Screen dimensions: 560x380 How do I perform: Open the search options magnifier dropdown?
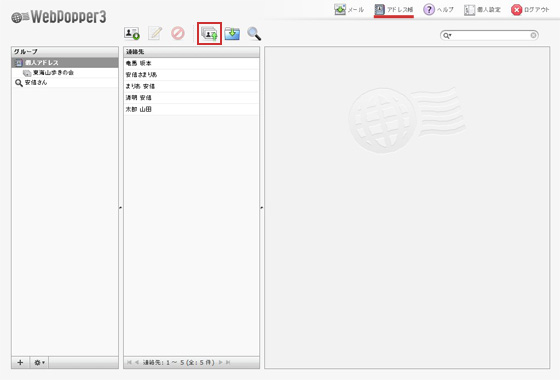coord(447,35)
